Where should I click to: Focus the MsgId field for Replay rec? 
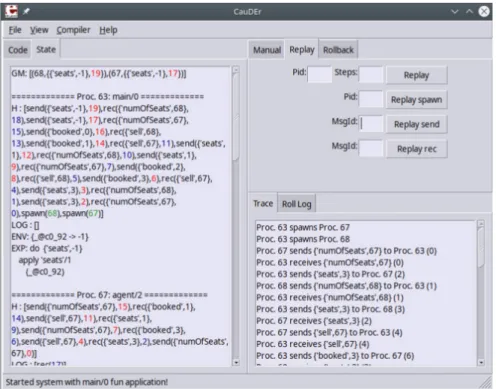coord(371,148)
